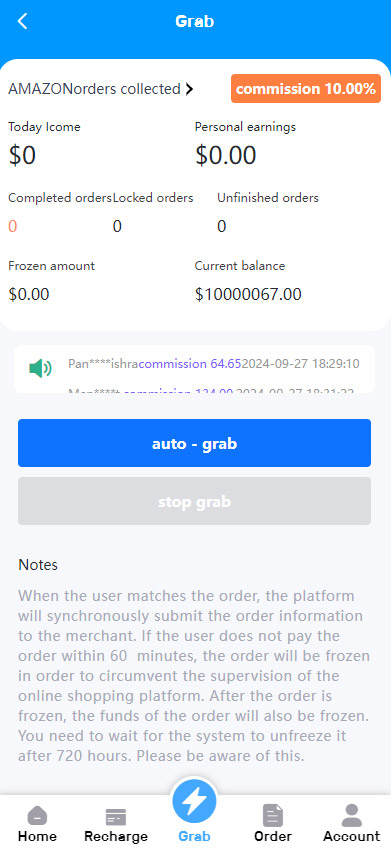This screenshot has height=849, width=391.
Task: Expand the AMAZON orders collected chevron
Action: pyautogui.click(x=188, y=89)
